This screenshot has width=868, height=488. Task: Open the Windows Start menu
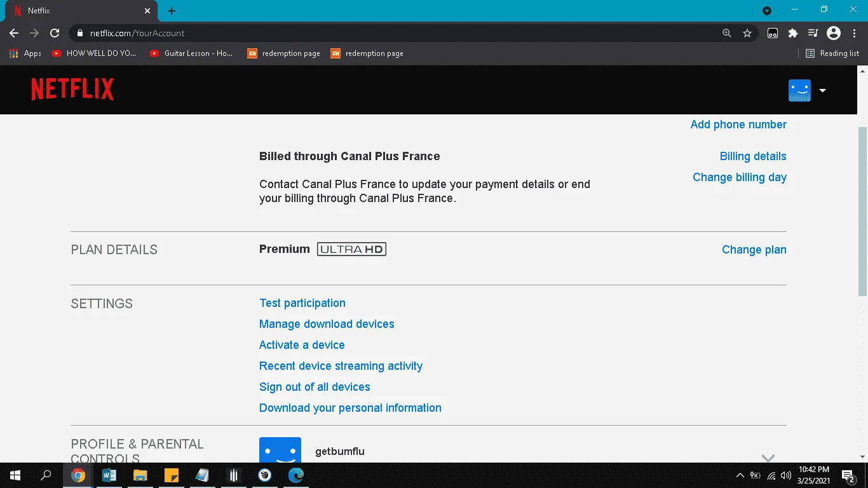click(x=15, y=475)
